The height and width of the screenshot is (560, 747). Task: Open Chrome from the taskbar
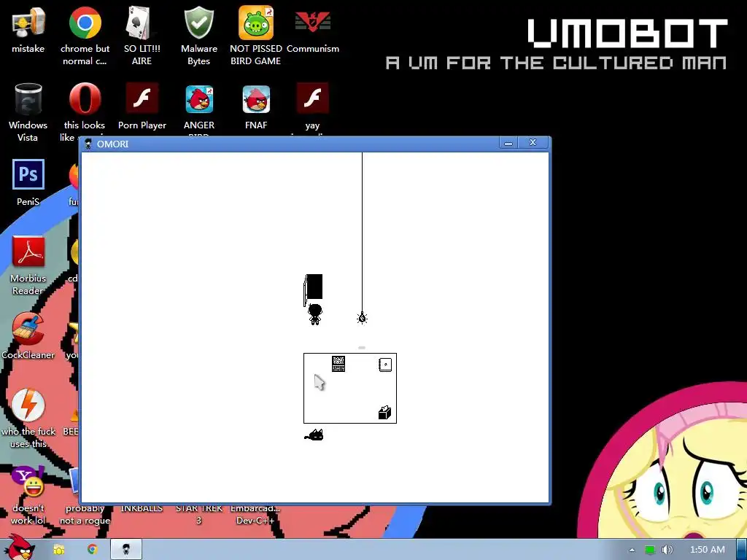click(x=93, y=550)
